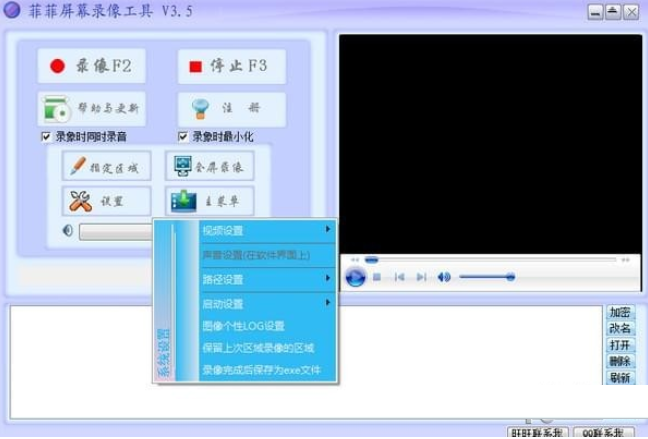This screenshot has height=439, width=648.
Task: Open the 设置 settings tools button
Action: click(106, 201)
